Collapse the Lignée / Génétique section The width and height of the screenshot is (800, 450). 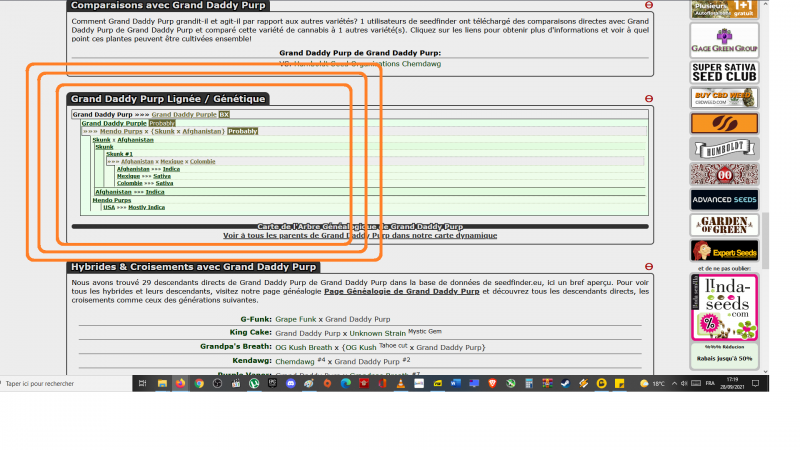(649, 98)
